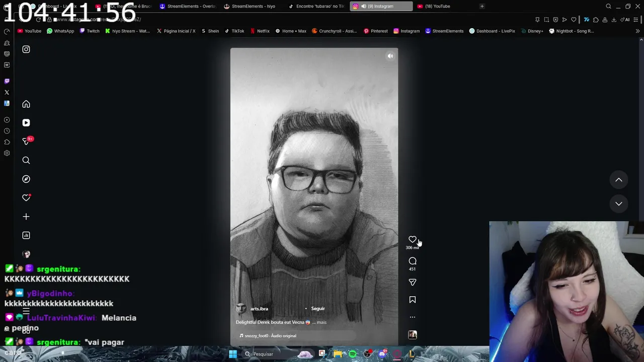Open Nightbot - Song R... bookmark
Image resolution: width=644 pixels, height=362 pixels.
point(572,31)
